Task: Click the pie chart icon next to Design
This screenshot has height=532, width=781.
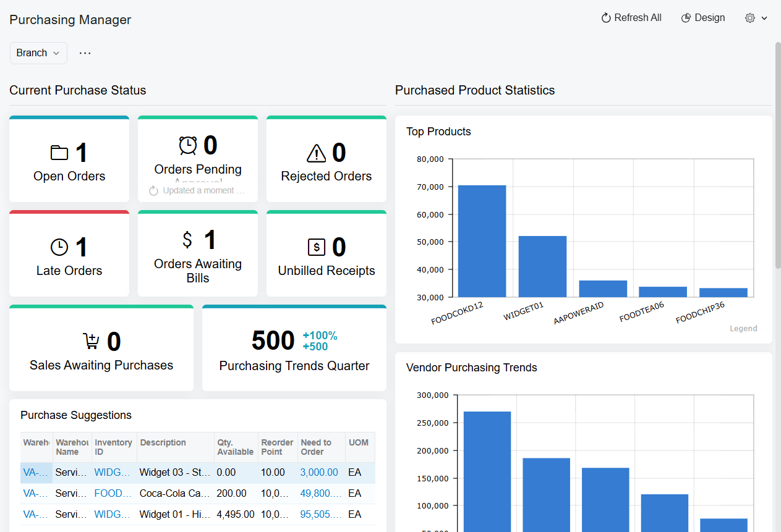Action: point(685,17)
